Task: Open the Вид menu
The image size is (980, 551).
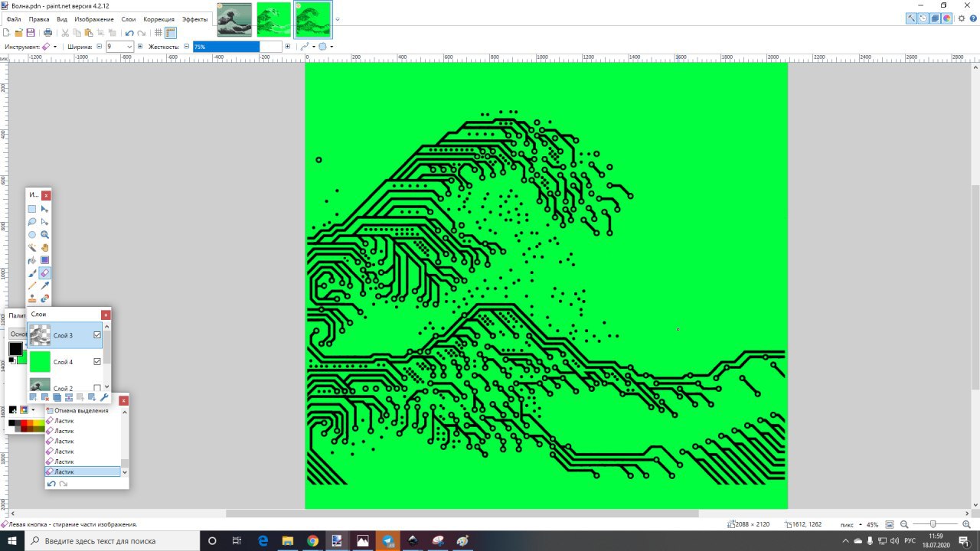Action: (62, 19)
